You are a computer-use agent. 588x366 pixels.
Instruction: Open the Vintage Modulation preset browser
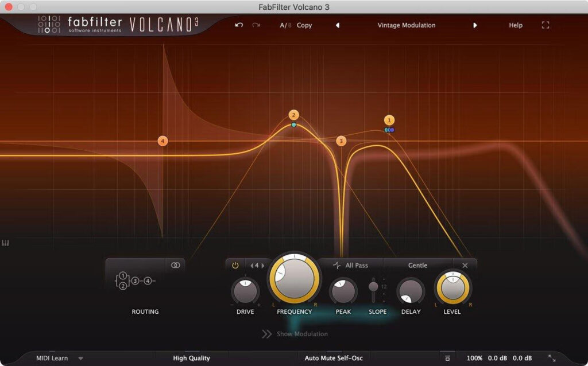coord(406,25)
